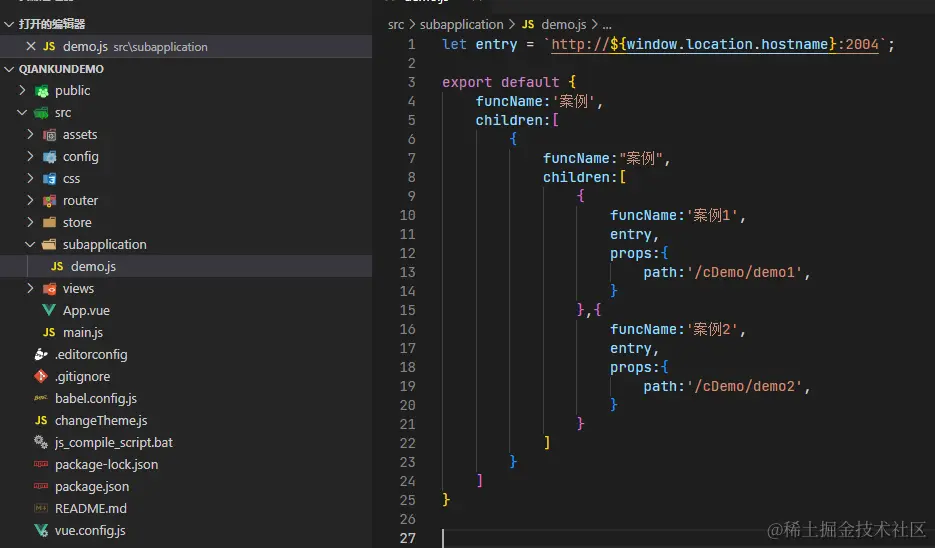This screenshot has width=935, height=548.
Task: Click JS icon of demo.js in open editors
Action: pos(49,47)
